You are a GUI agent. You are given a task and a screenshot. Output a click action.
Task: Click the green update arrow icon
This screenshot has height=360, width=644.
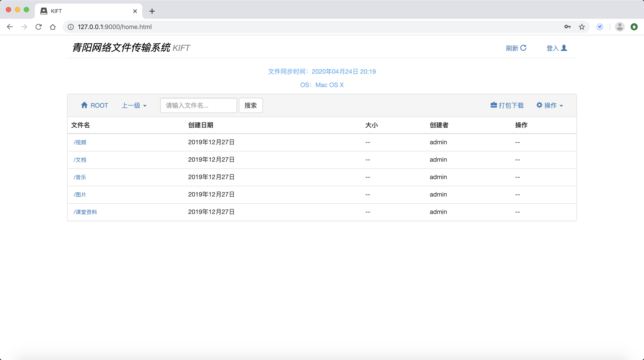(x=634, y=27)
